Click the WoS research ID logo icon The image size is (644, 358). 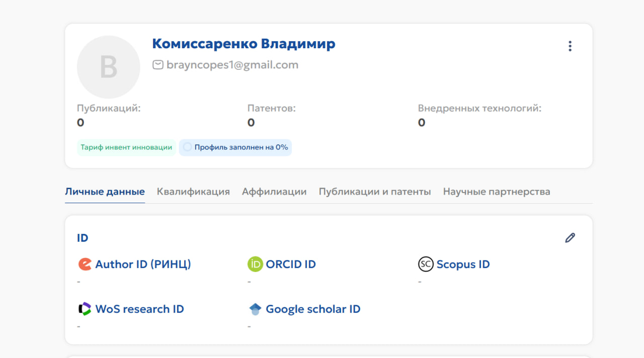85,309
